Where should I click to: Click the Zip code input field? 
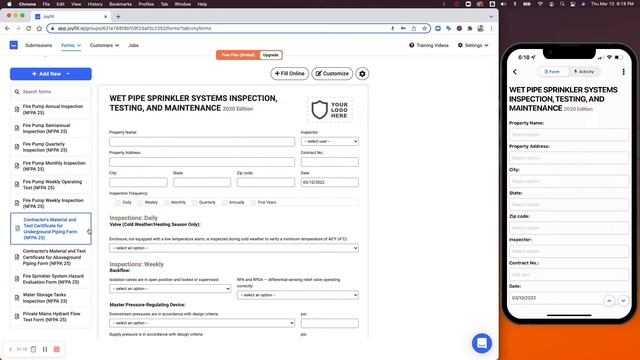[x=266, y=182]
